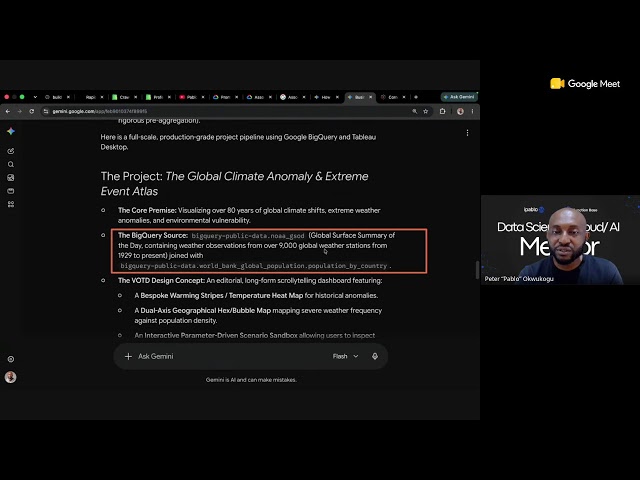This screenshot has height=480, width=640.
Task: Click 'Gemini is AI and can make mistakes' notice
Action: pyautogui.click(x=251, y=380)
